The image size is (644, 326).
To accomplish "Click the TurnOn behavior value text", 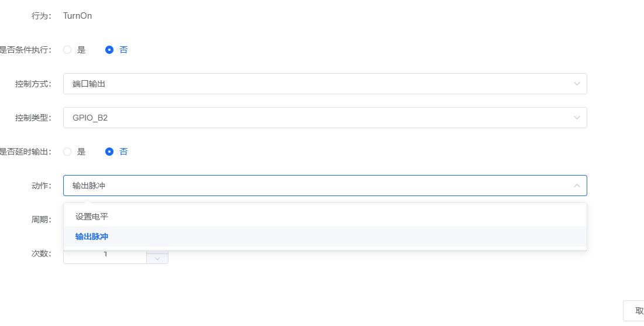I will (x=77, y=16).
